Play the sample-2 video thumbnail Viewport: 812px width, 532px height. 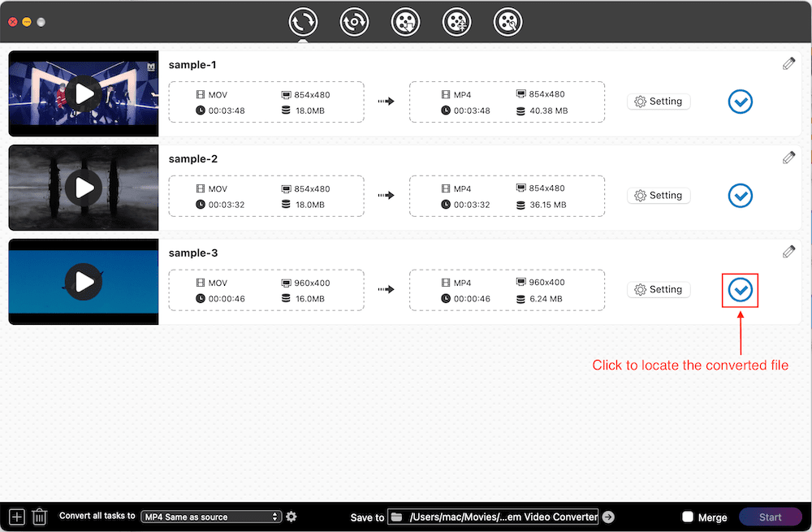84,188
